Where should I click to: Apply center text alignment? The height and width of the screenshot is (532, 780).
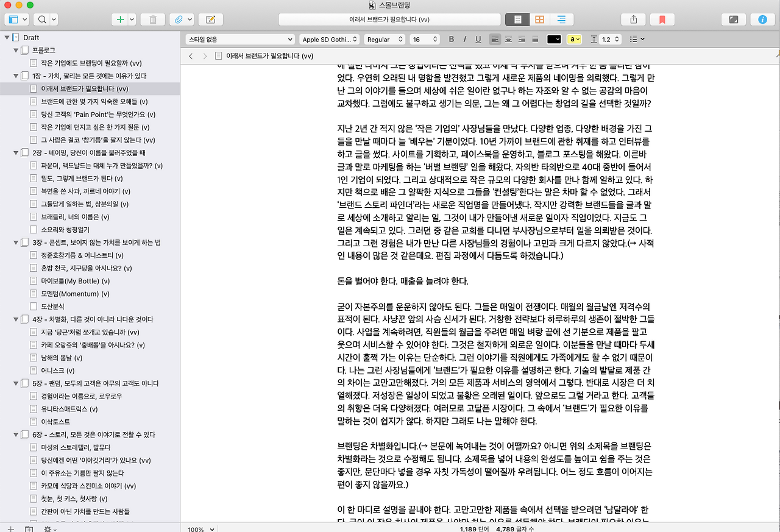point(508,39)
